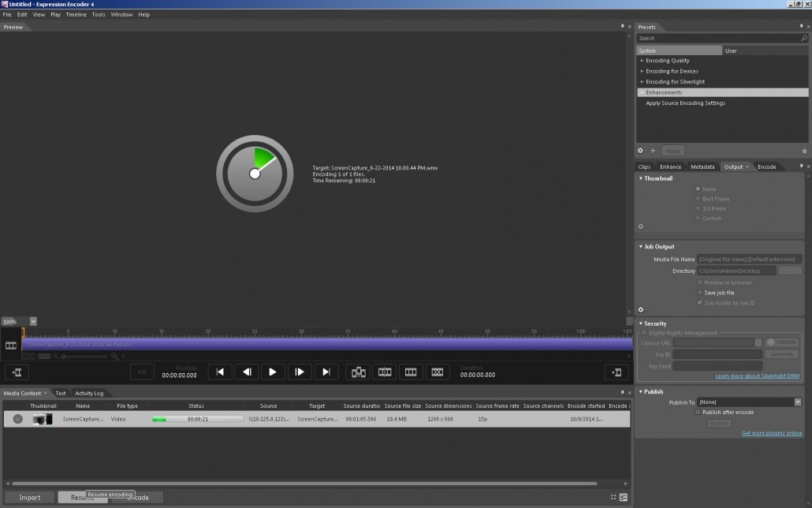
Task: Click the timeline zoom slider handle
Action: 63,356
